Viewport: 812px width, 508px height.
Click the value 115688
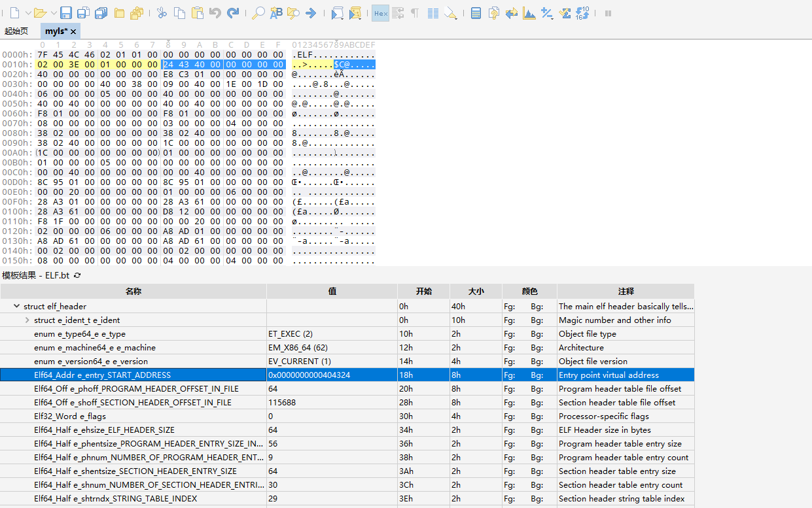282,403
